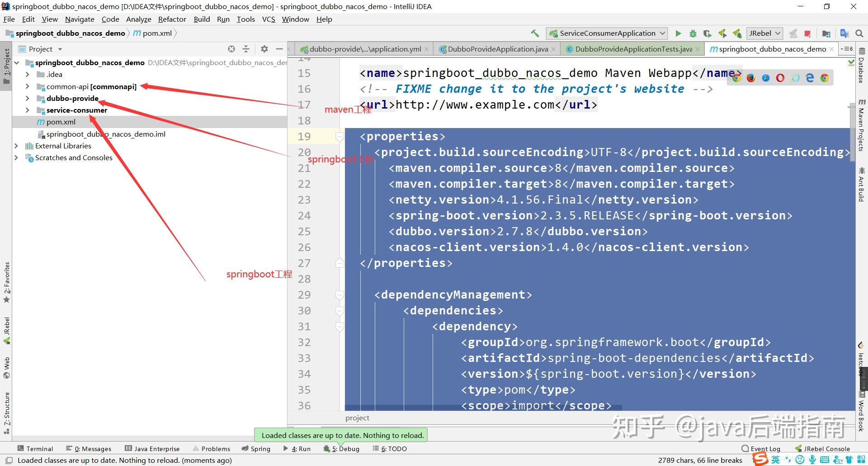
Task: Click the Google Translate toolbar icon
Action: [844, 33]
